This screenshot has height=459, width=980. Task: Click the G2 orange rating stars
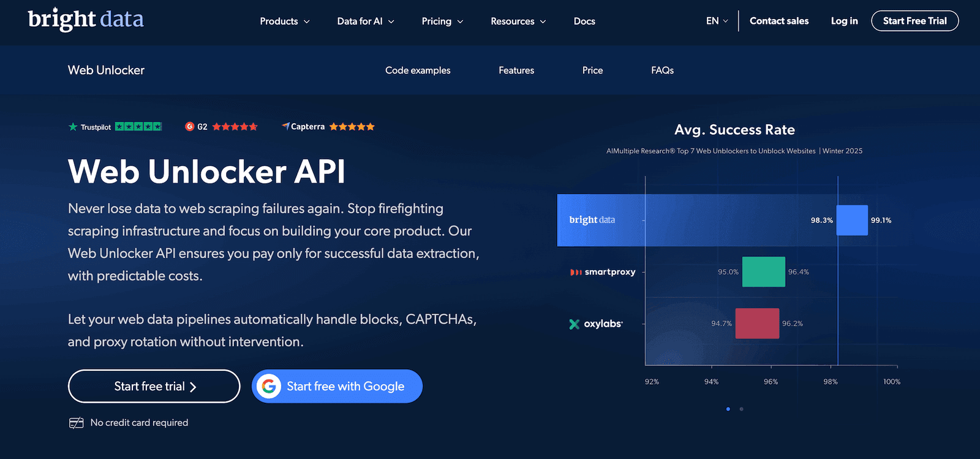coord(235,127)
